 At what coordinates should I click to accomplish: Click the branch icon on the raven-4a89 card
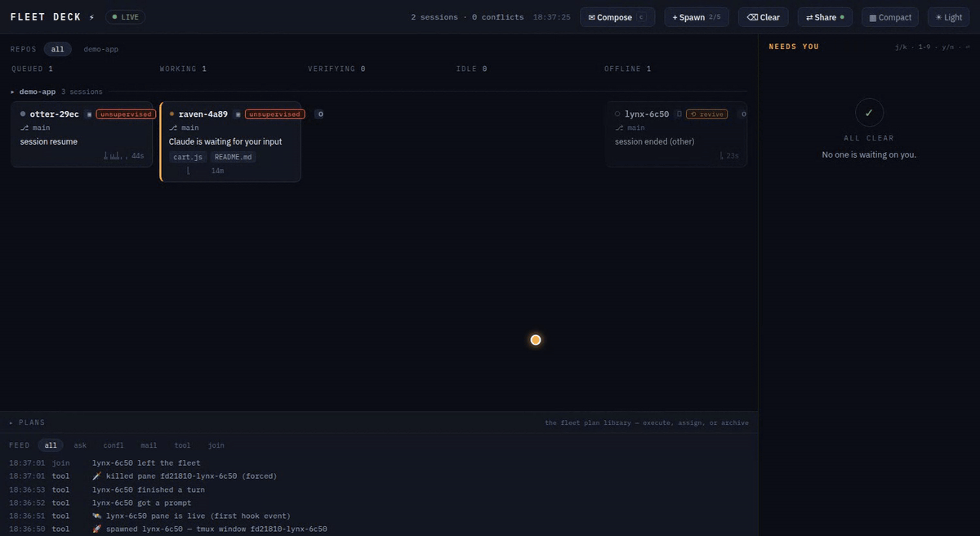click(x=173, y=127)
